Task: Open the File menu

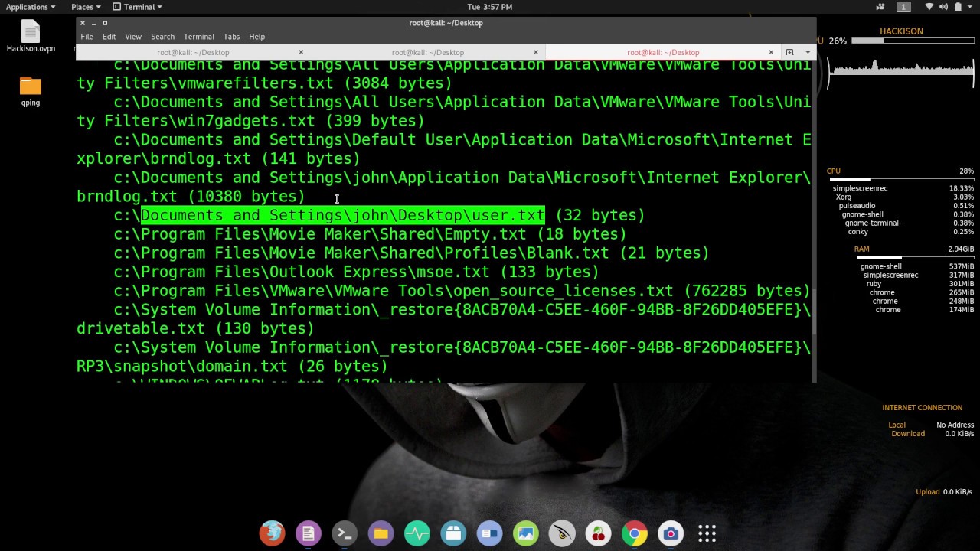Action: pyautogui.click(x=87, y=37)
